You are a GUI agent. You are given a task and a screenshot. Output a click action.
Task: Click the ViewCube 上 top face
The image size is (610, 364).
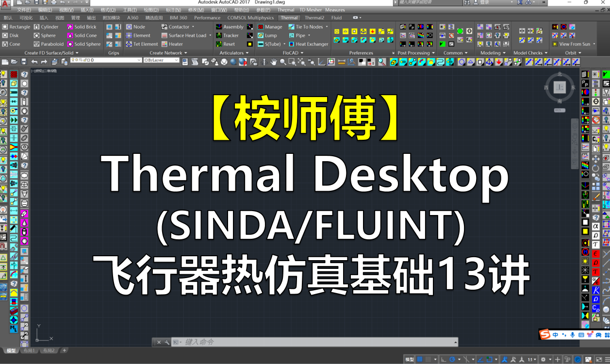(x=560, y=87)
